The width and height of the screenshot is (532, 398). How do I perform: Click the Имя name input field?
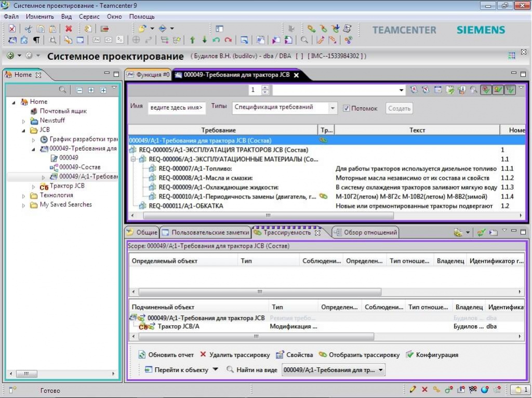[177, 108]
